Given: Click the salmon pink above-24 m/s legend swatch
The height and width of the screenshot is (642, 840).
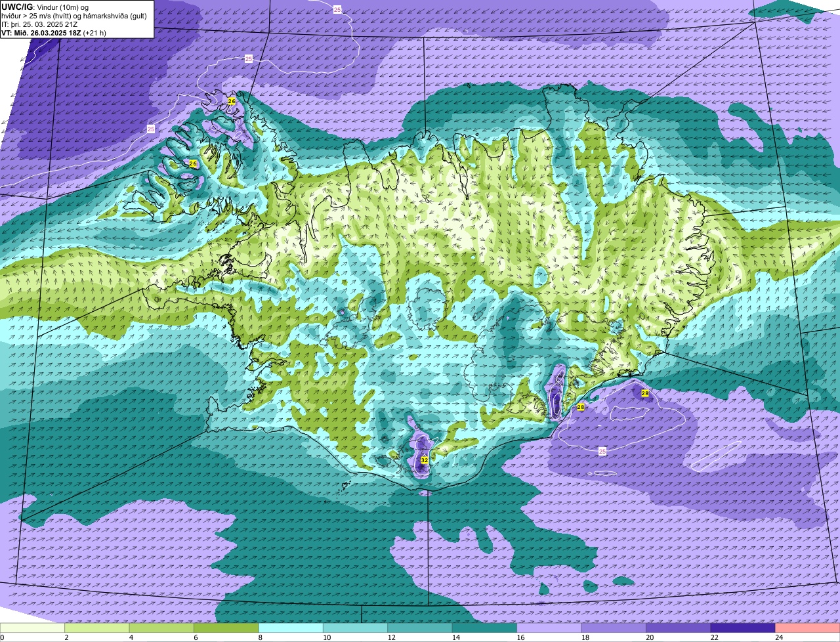Looking at the screenshot, I should [x=808, y=628].
